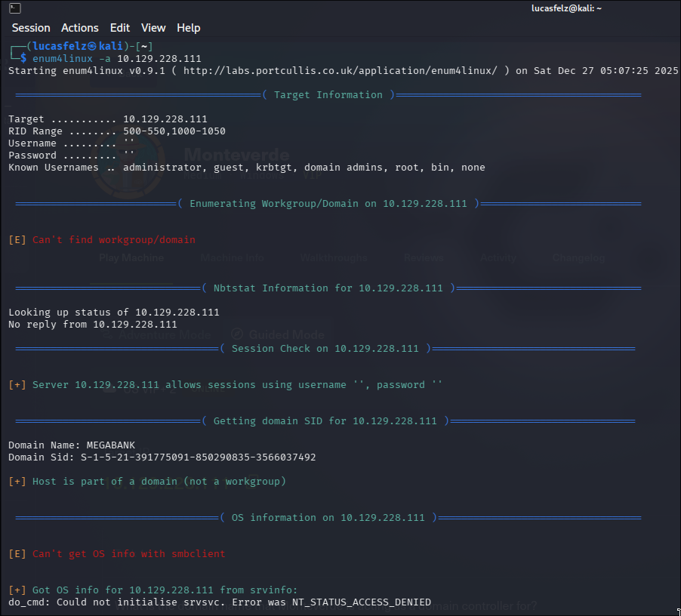Viewport: 681px width, 616px height.
Task: Click the Known Usernames line
Action: [x=247, y=168]
